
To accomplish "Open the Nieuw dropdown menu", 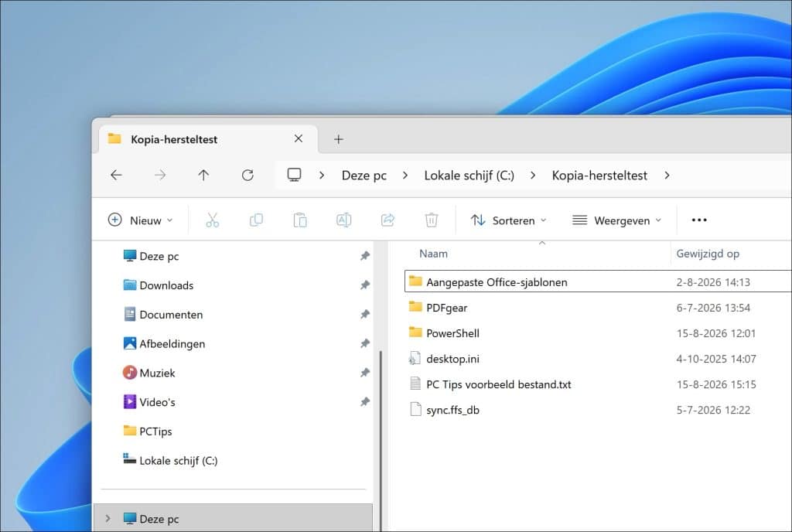I will tap(141, 220).
